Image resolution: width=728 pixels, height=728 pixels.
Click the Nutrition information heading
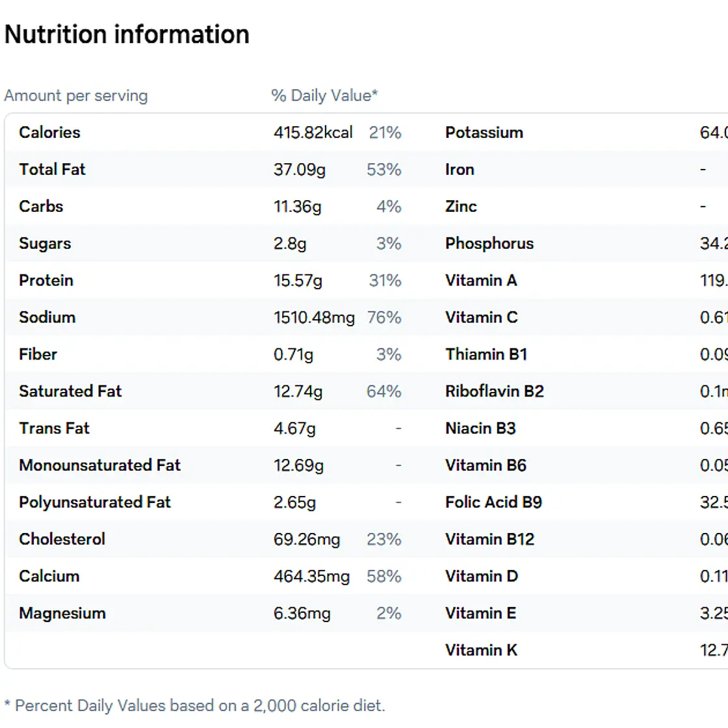click(x=127, y=34)
